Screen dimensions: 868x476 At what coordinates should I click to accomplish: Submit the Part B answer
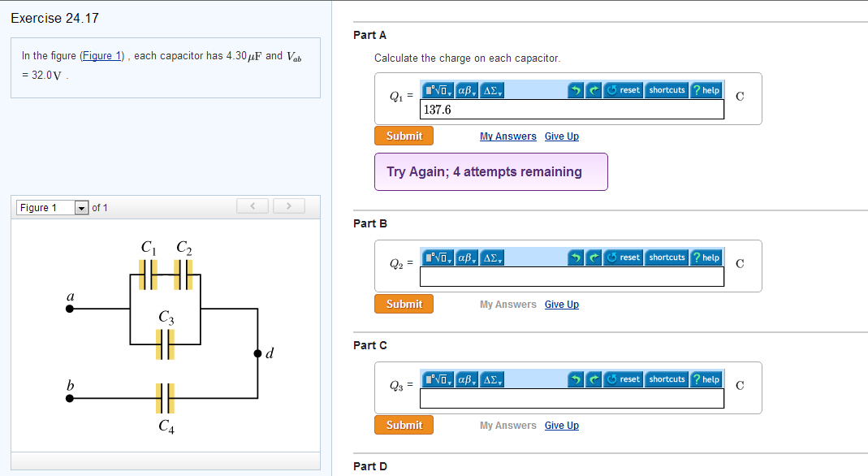coord(404,304)
